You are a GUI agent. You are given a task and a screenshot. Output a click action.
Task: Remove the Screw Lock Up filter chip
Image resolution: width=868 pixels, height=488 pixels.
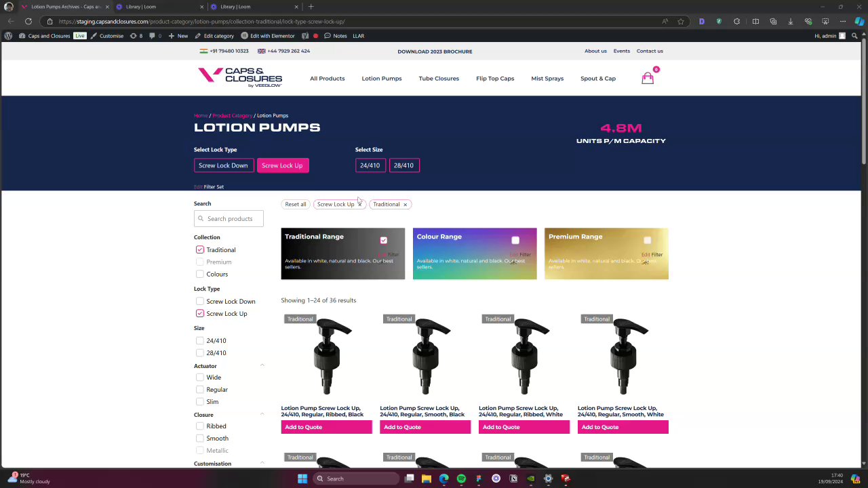click(x=359, y=204)
